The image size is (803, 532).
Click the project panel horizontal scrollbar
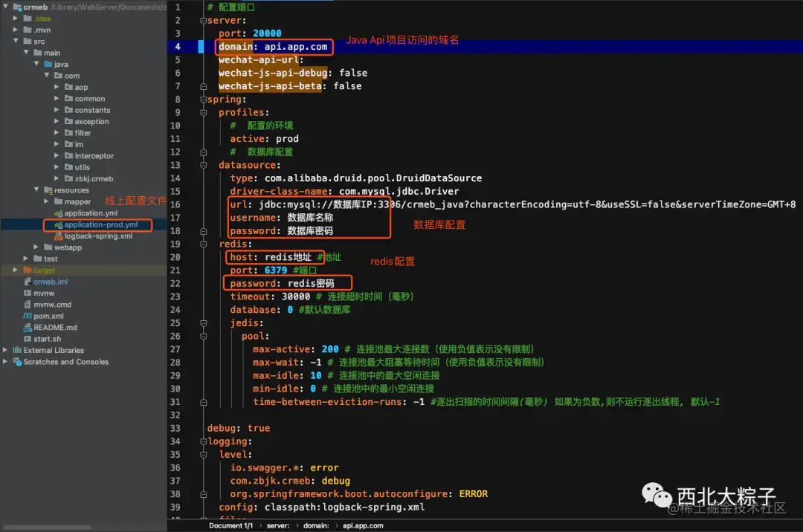tap(47, 528)
